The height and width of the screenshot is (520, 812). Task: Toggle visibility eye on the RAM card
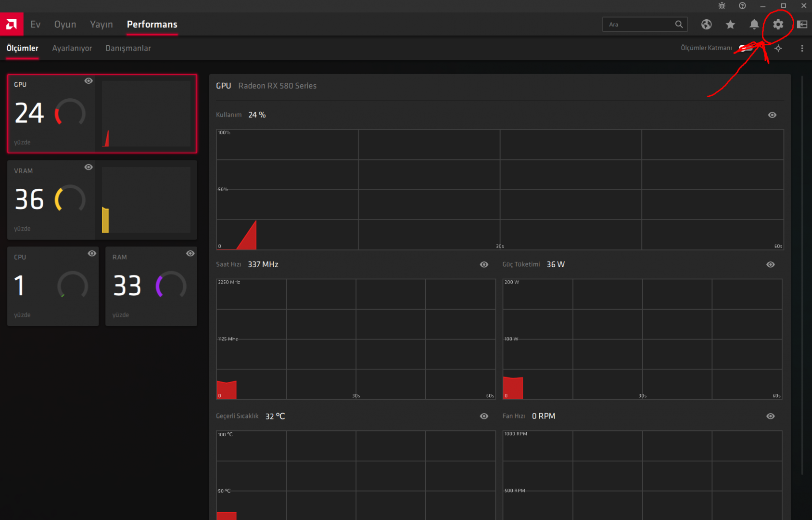[x=190, y=253]
